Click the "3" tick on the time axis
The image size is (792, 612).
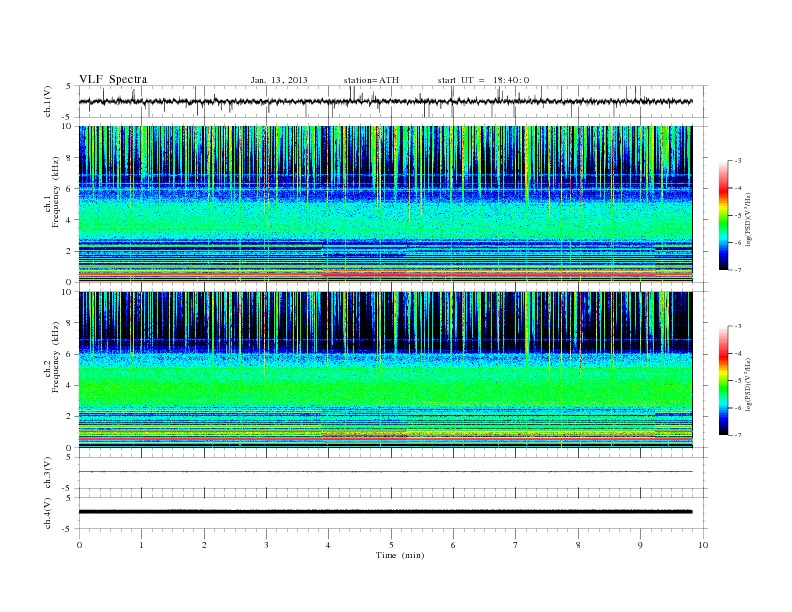pos(266,545)
